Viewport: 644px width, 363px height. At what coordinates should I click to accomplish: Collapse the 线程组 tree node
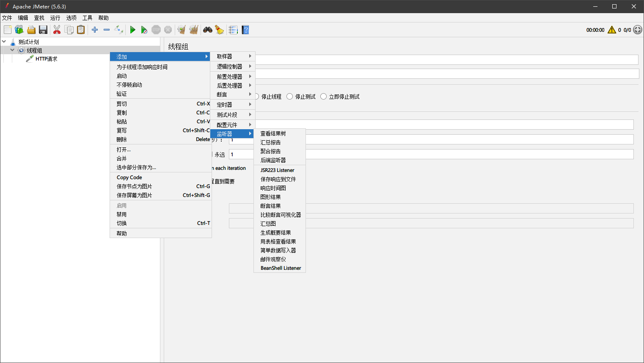[12, 50]
